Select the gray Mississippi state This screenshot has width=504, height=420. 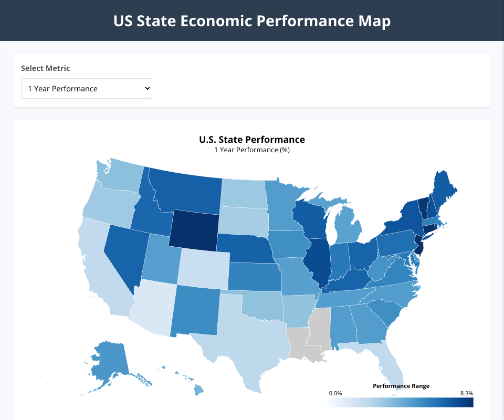pos(320,328)
